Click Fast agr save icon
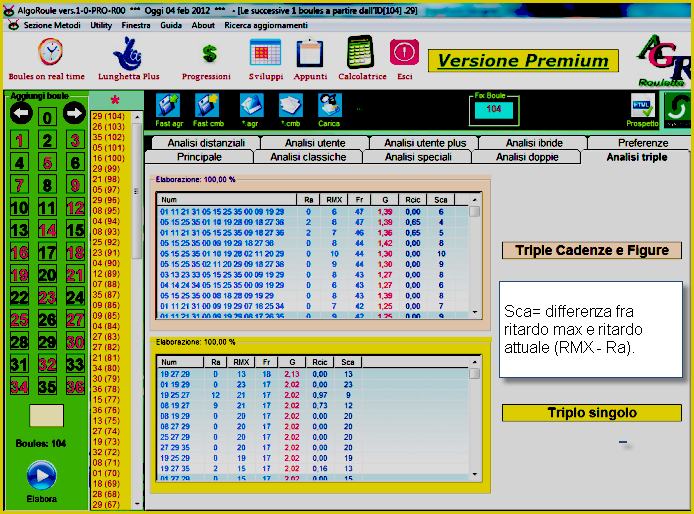Viewport: 694px width, 514px height. click(168, 105)
